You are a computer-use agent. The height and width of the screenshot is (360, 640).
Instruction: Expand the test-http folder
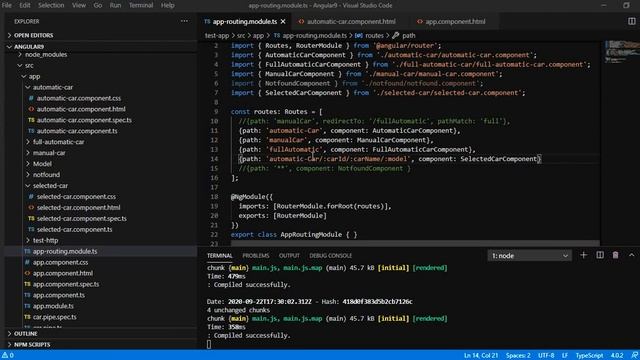(x=45, y=240)
